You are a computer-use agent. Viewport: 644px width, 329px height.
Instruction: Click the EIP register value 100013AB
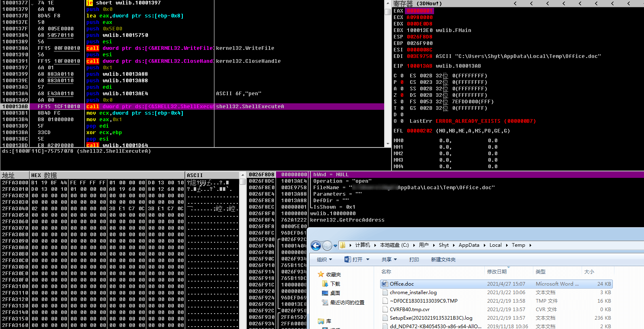[x=420, y=66]
